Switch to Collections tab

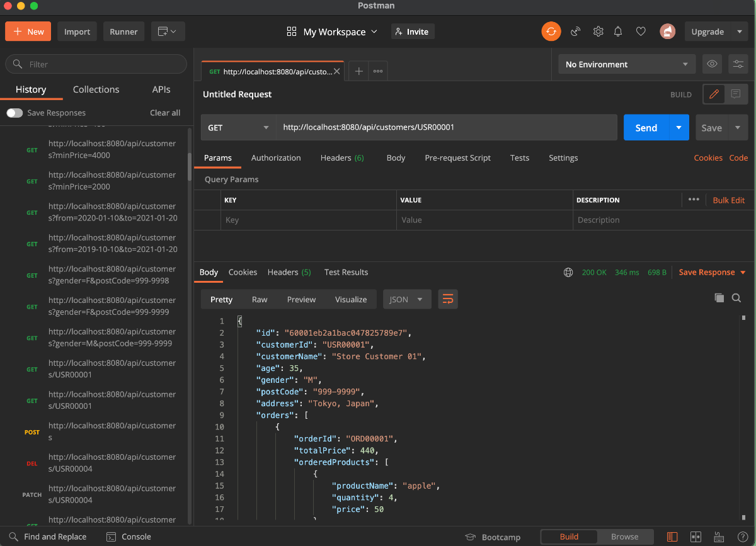click(96, 89)
